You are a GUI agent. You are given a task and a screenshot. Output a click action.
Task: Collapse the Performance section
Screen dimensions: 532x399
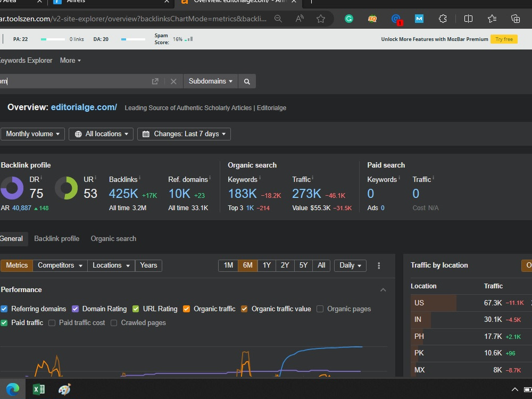[383, 290]
